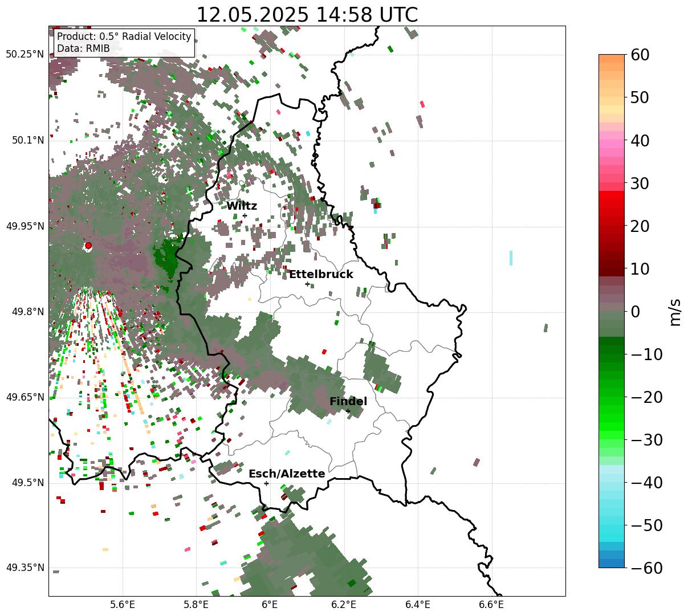Click the colorbar −30 tick label
The width and height of the screenshot is (688, 616).
click(x=646, y=440)
